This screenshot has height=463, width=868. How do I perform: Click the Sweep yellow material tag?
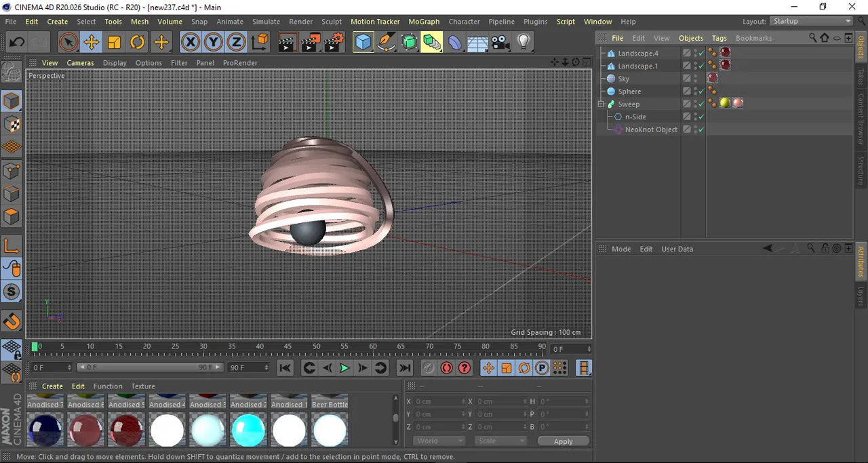coord(725,103)
